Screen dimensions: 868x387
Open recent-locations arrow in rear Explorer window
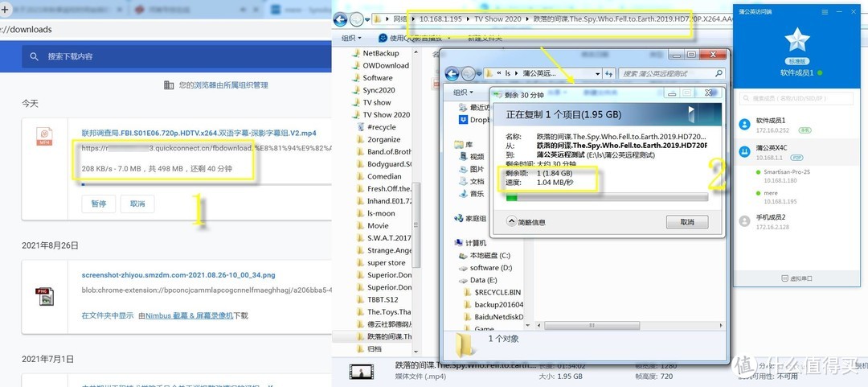click(x=366, y=19)
